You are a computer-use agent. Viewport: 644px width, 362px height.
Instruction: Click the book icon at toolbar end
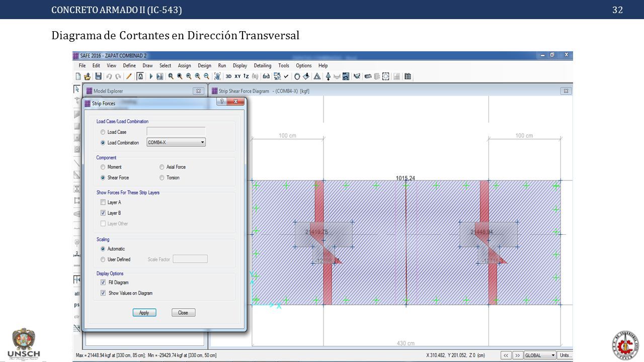click(408, 76)
